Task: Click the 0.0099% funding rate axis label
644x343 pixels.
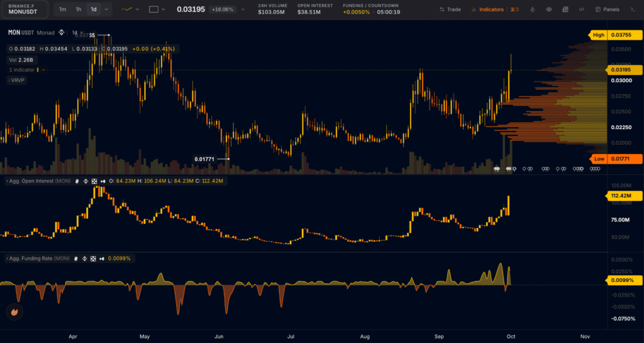Action: tap(625, 280)
